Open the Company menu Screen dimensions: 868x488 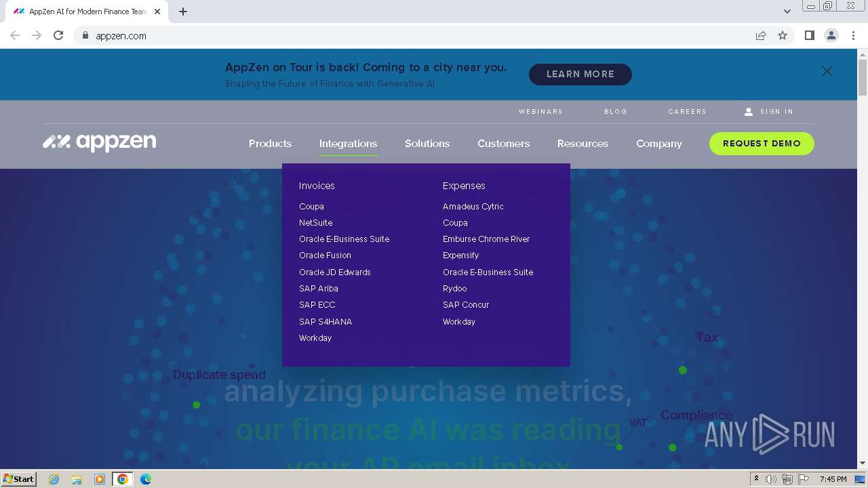tap(659, 144)
